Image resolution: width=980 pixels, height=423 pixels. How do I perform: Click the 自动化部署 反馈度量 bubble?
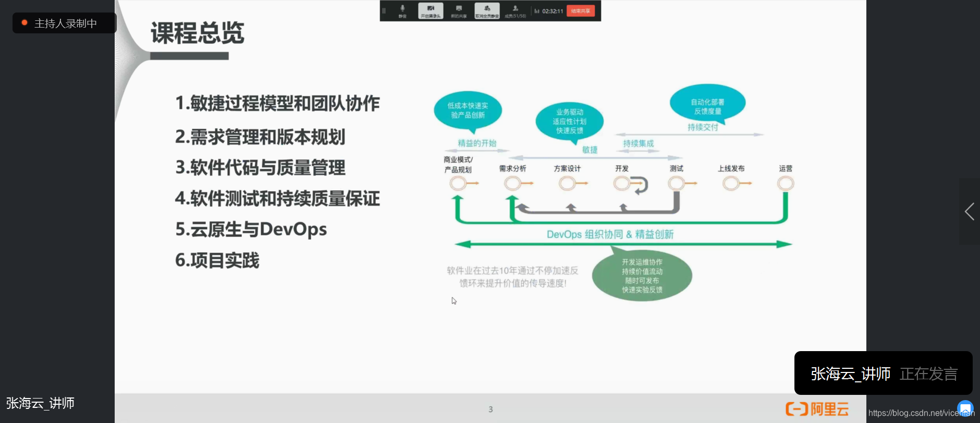click(707, 103)
